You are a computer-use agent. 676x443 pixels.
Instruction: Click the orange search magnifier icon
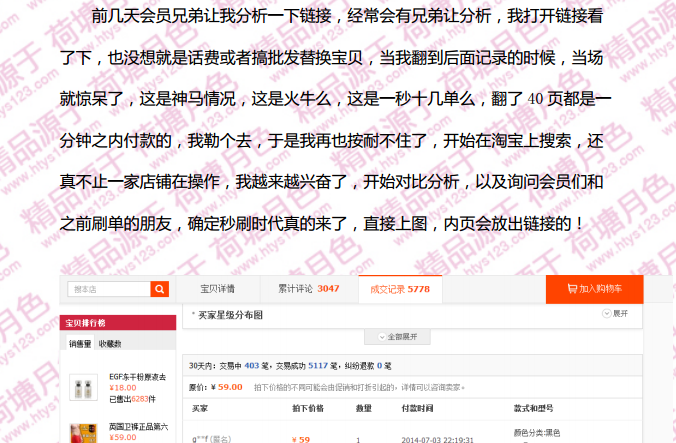(159, 289)
